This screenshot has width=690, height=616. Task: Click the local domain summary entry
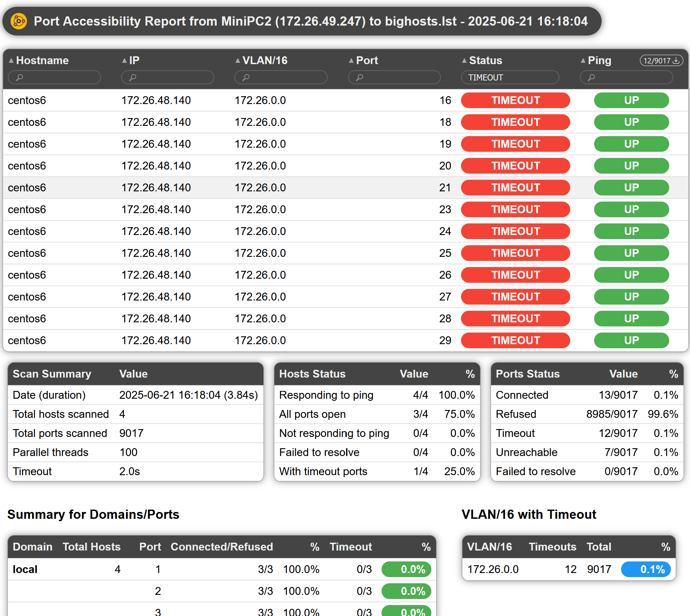[x=25, y=569]
